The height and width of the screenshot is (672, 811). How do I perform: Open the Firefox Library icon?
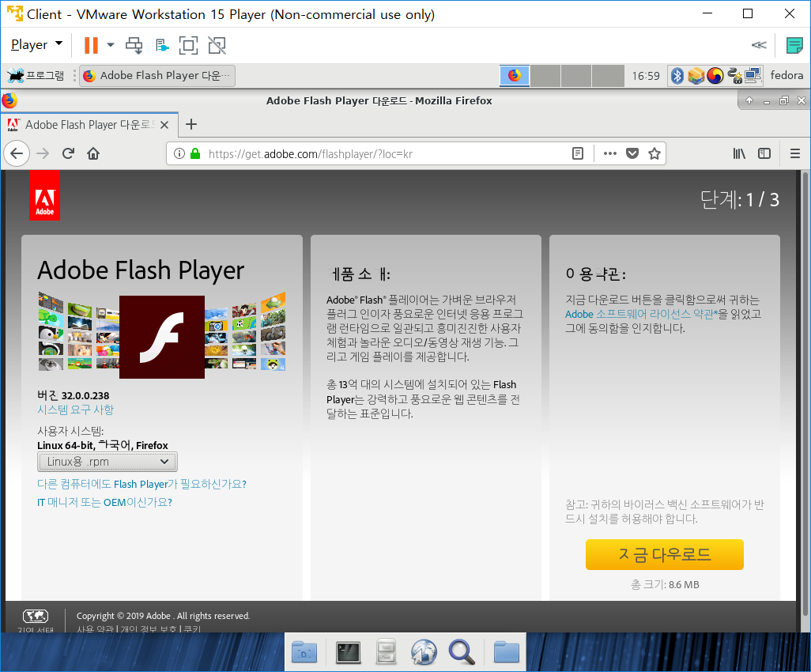(x=739, y=153)
